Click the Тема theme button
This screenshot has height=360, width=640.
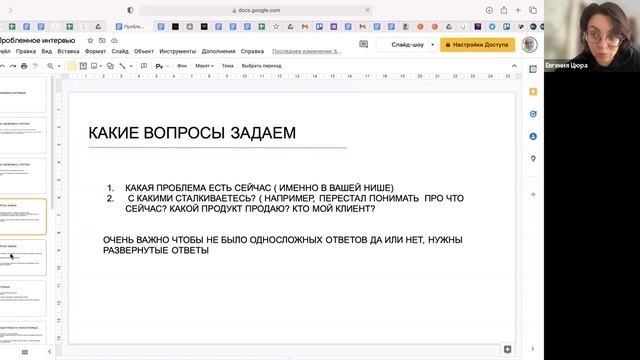228,66
